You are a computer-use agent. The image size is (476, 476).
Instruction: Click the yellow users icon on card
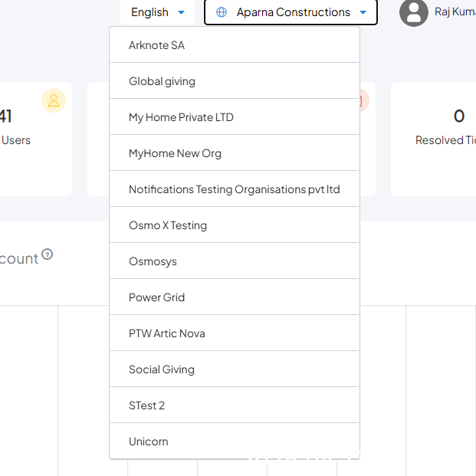point(54,100)
